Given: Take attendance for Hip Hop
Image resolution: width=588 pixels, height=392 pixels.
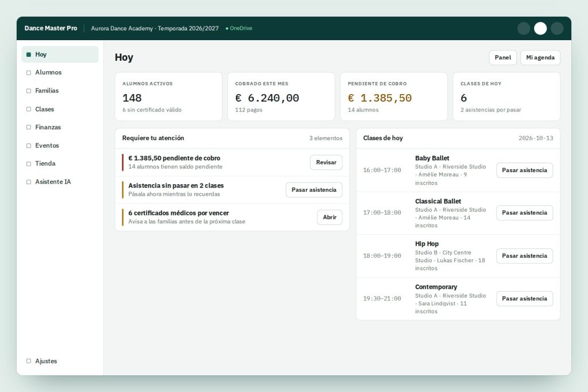Looking at the screenshot, I should click(525, 255).
